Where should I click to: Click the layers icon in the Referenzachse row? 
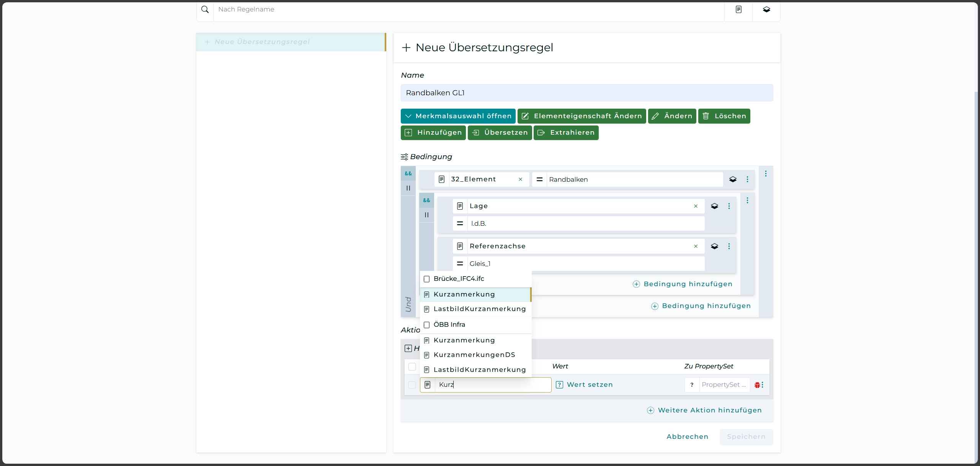pyautogui.click(x=714, y=246)
